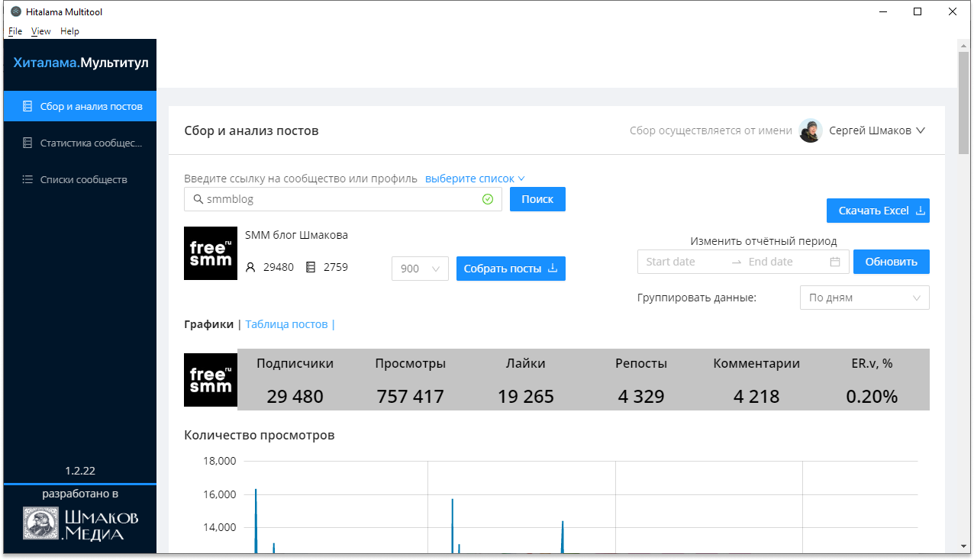Click the subscribers person icon near 29480
The image size is (974, 560).
[x=250, y=268]
